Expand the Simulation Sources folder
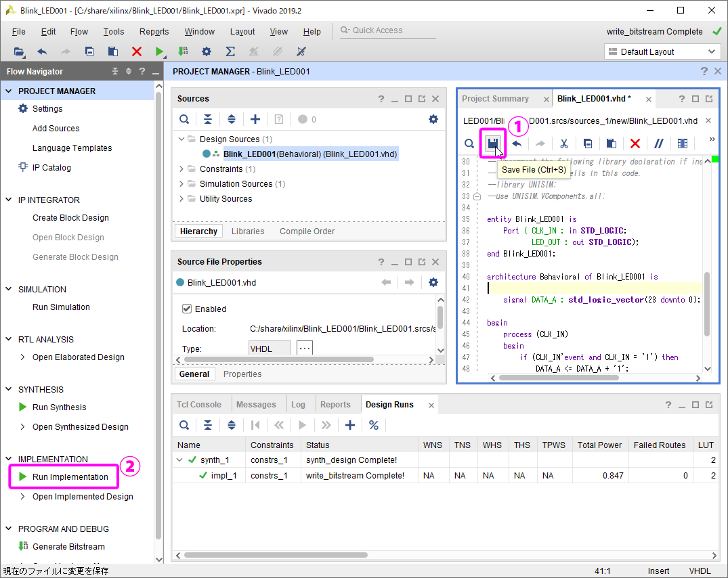Image resolution: width=728 pixels, height=578 pixels. [181, 184]
